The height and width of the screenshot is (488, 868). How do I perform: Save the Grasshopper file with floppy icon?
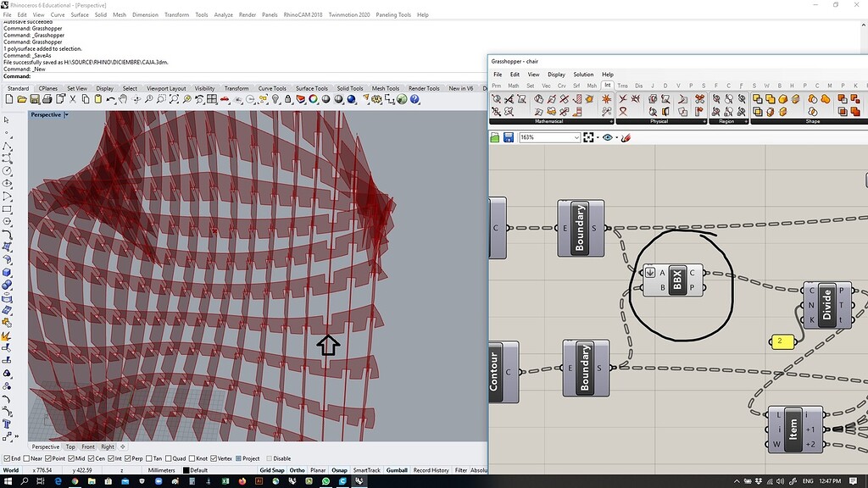point(508,137)
